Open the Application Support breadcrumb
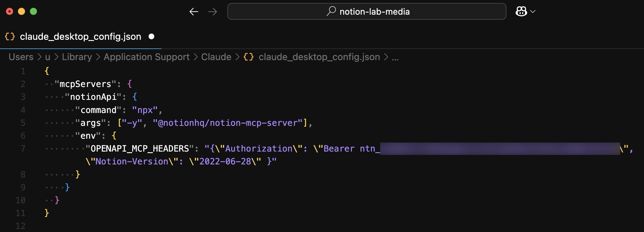Image resolution: width=644 pixels, height=232 pixels. [147, 57]
